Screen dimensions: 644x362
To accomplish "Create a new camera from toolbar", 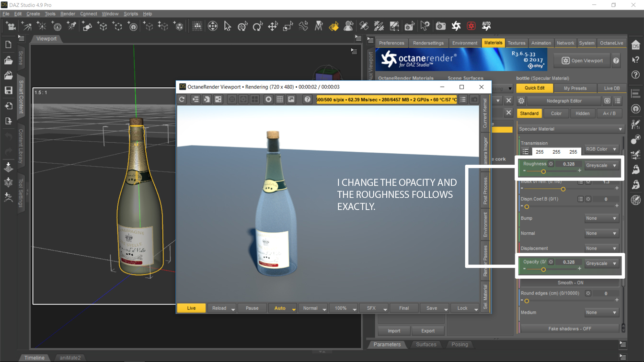I will 11,26.
